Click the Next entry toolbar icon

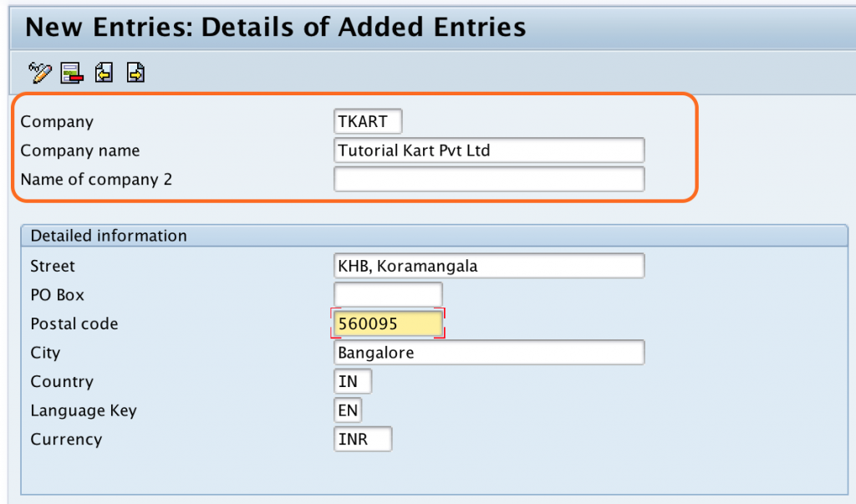(x=134, y=73)
